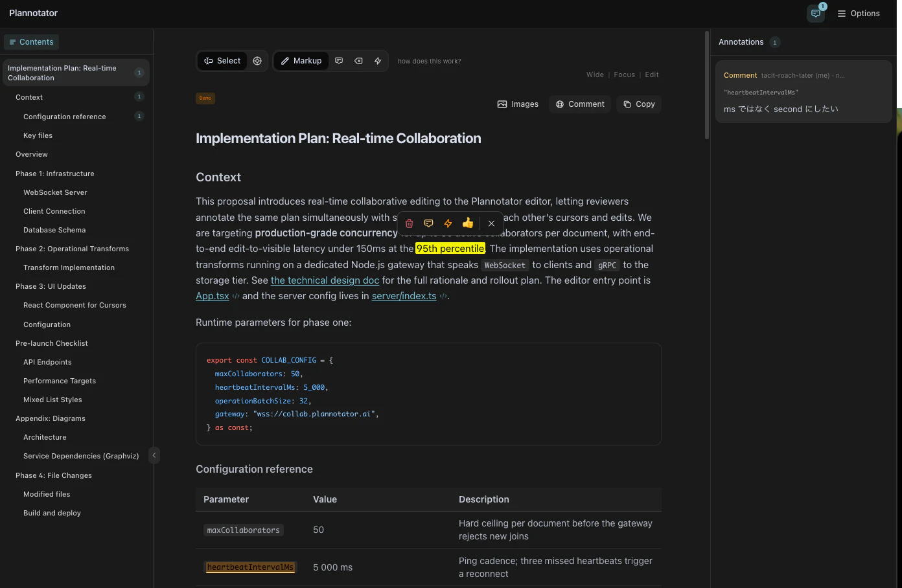Viewport: 902px width, 588px height.
Task: Click the Images button
Action: tap(518, 104)
